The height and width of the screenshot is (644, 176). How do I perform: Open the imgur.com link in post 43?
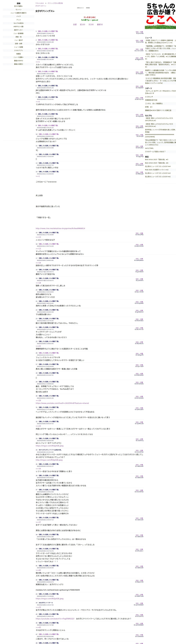[x=49, y=599]
